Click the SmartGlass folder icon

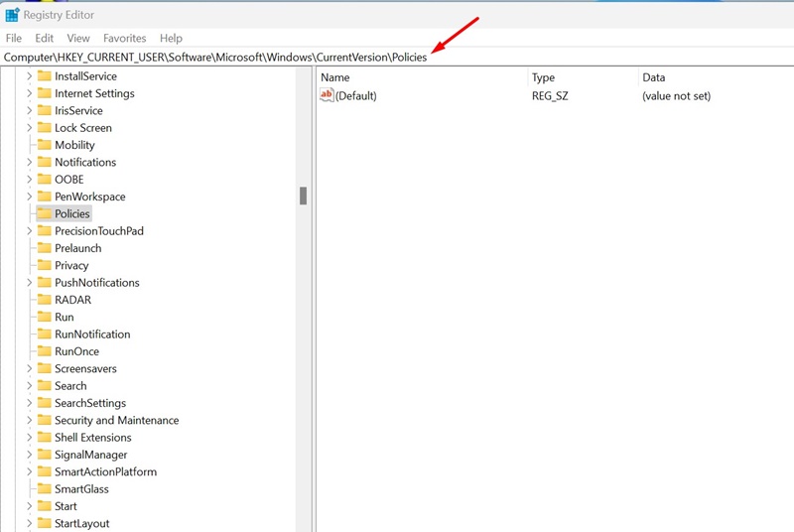(x=45, y=489)
